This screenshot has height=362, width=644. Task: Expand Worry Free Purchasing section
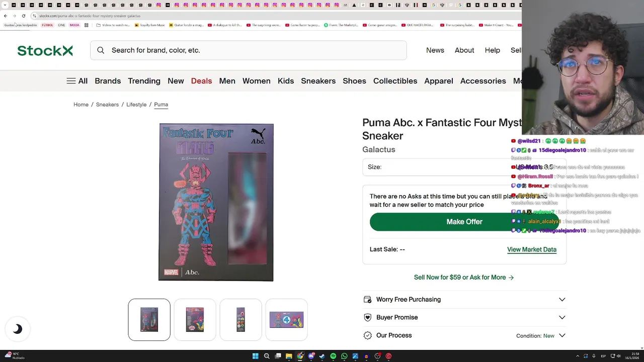(562, 300)
